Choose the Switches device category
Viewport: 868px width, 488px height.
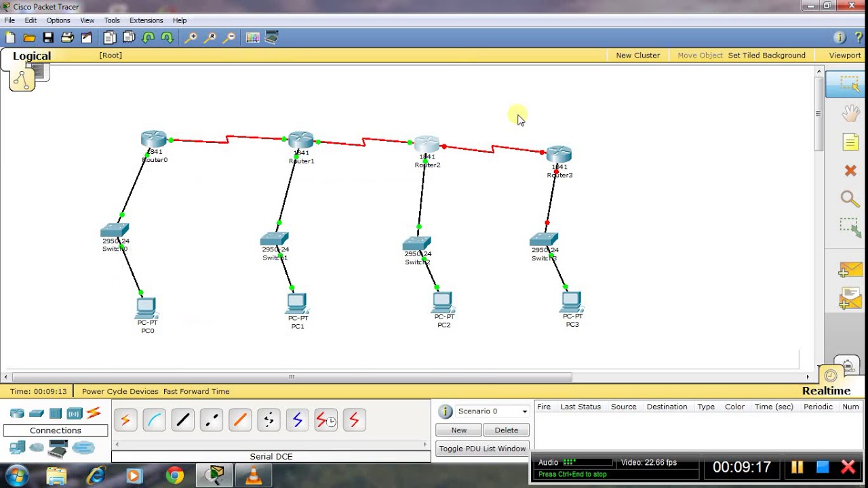(37, 413)
